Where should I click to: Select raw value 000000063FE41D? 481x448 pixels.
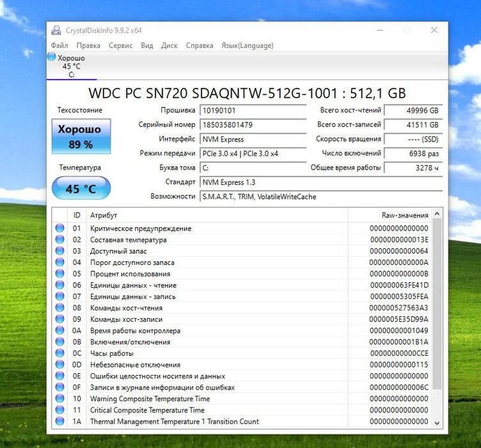point(399,285)
